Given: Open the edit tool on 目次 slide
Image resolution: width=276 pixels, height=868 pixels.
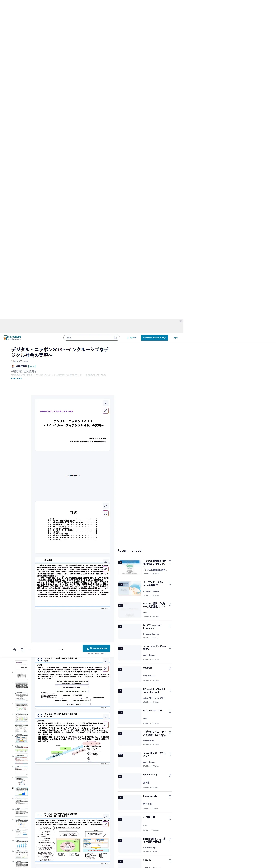Looking at the screenshot, I should pyautogui.click(x=106, y=513).
